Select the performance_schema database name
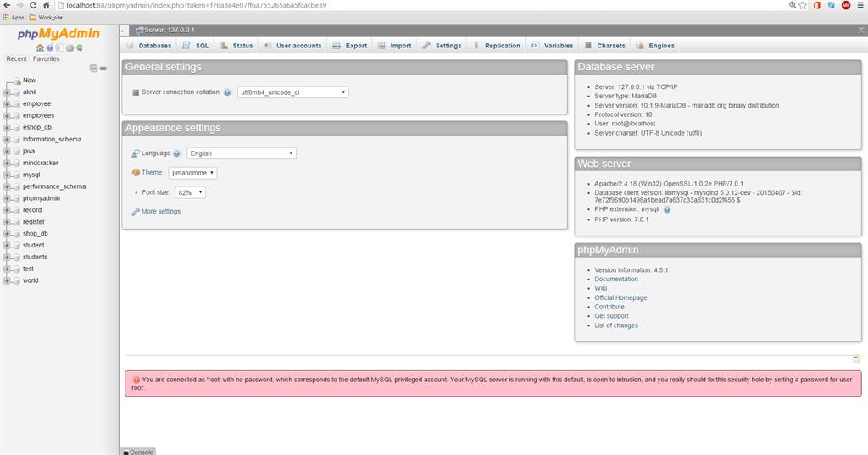The width and height of the screenshot is (868, 455). (x=54, y=186)
